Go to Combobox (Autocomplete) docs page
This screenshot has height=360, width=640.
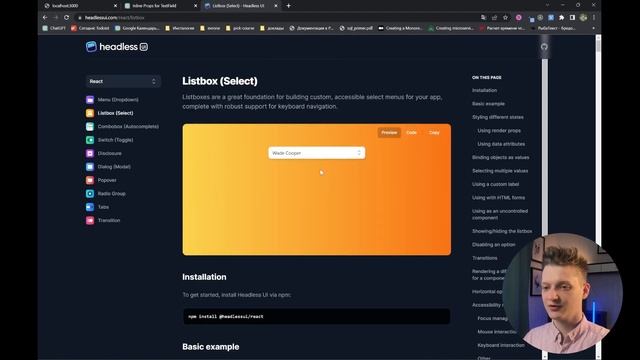point(128,127)
